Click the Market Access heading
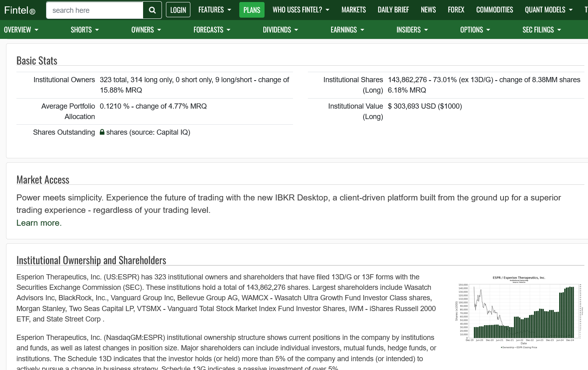The height and width of the screenshot is (370, 588). tap(43, 180)
